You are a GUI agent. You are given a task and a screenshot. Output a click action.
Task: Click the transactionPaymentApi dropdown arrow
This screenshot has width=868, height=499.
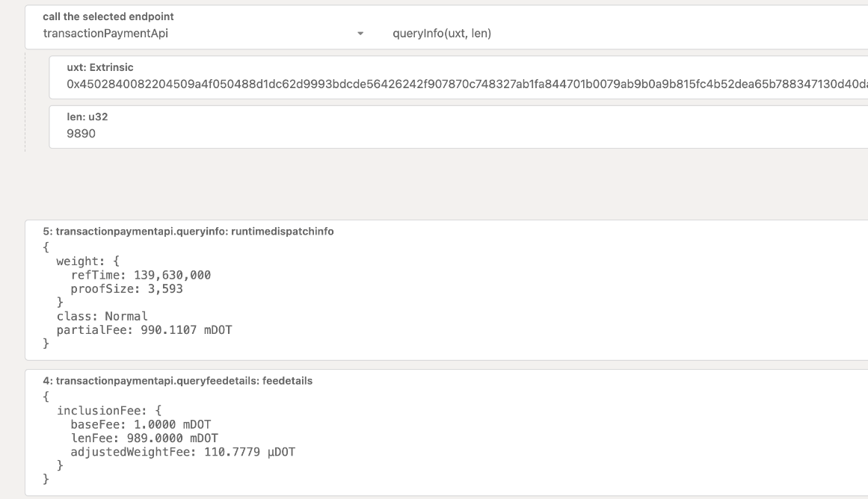point(360,34)
